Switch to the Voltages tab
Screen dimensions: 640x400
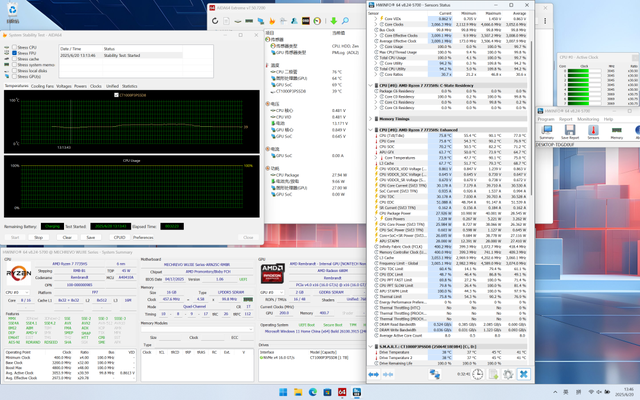point(64,86)
